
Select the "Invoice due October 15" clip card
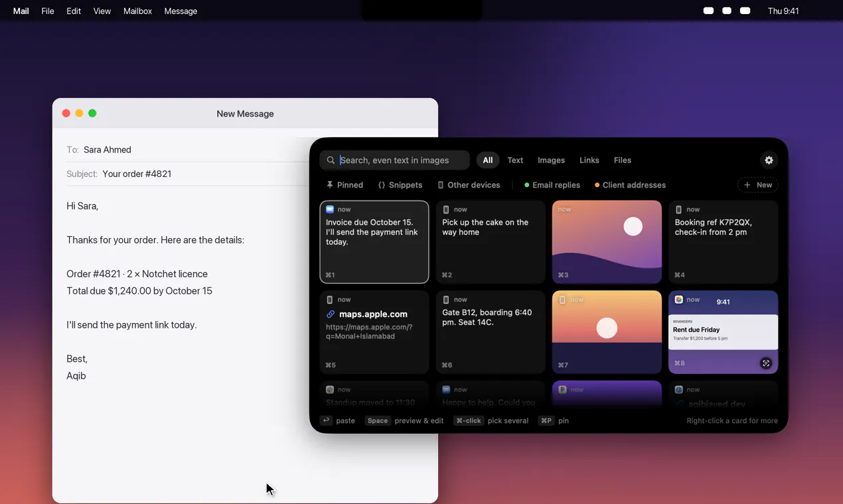374,242
